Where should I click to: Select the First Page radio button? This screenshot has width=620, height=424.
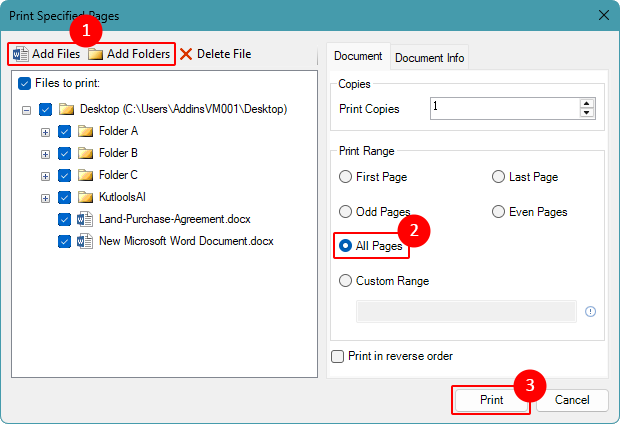tap(345, 177)
